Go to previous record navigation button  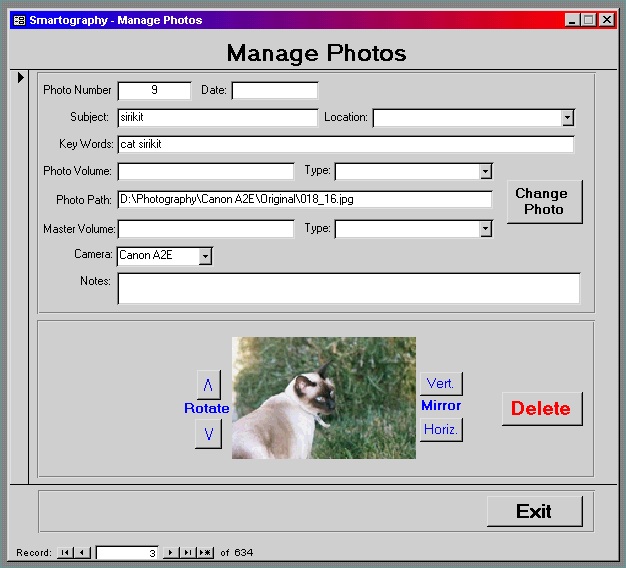click(82, 553)
